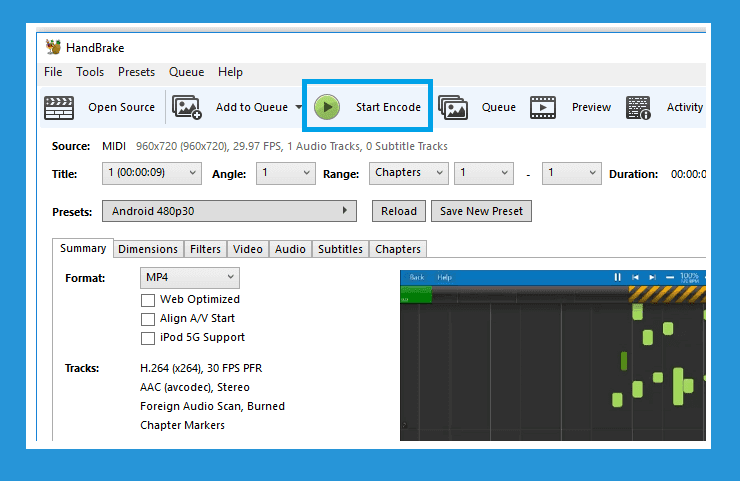Screen dimensions: 740x481
Task: Open the Presets menu
Action: [136, 72]
